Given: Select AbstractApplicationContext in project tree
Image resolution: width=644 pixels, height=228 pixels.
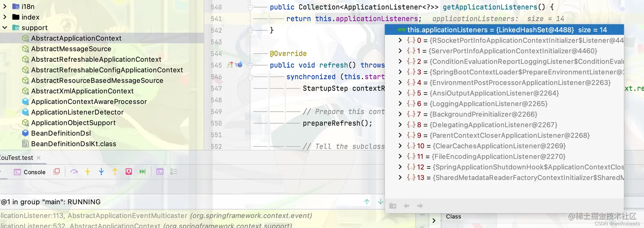Looking at the screenshot, I should tap(76, 38).
